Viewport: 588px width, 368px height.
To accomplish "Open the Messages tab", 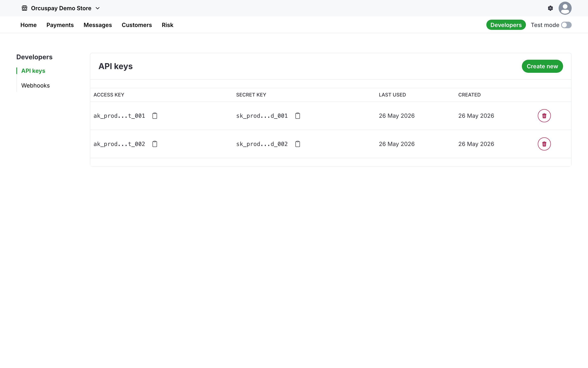I will point(98,25).
